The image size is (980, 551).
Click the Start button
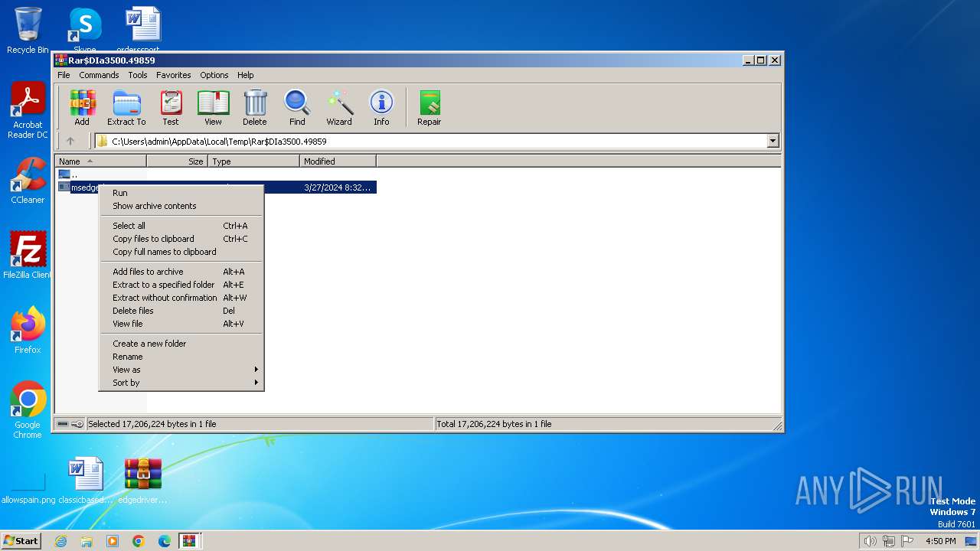(21, 541)
